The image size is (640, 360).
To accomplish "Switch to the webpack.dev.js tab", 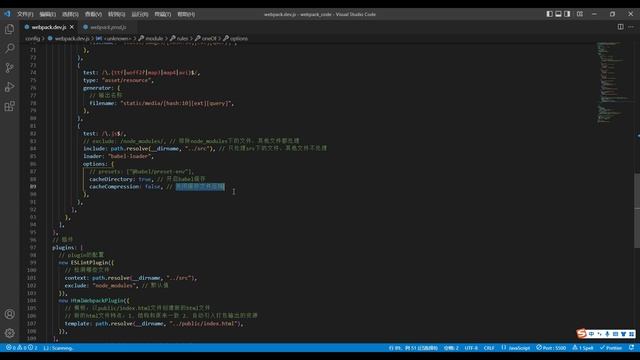I will 49,27.
